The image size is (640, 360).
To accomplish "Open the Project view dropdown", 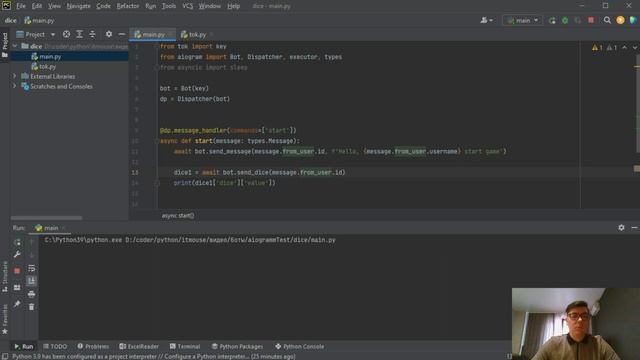I will point(36,35).
